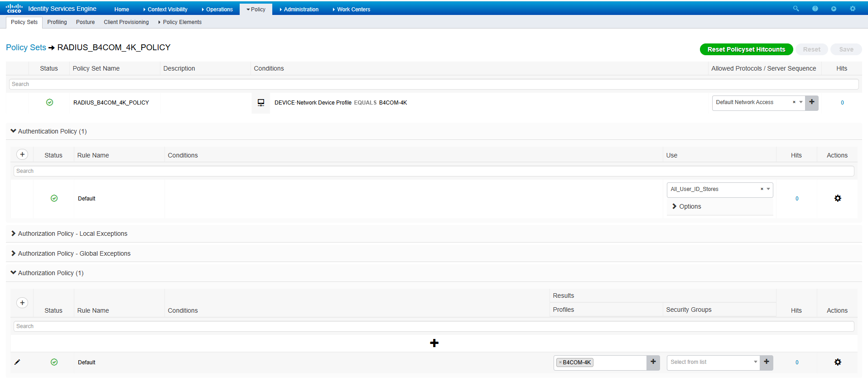
Task: Toggle status of RADIUS_B4COM_4K_POLICY policy set
Action: coord(50,103)
